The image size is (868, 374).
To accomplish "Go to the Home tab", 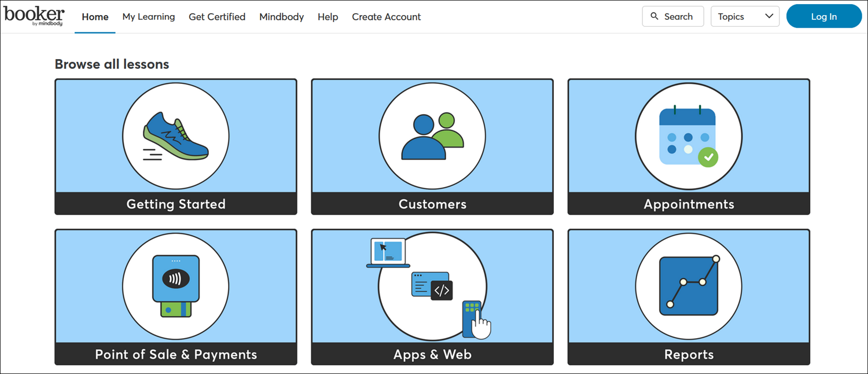I will click(x=95, y=17).
